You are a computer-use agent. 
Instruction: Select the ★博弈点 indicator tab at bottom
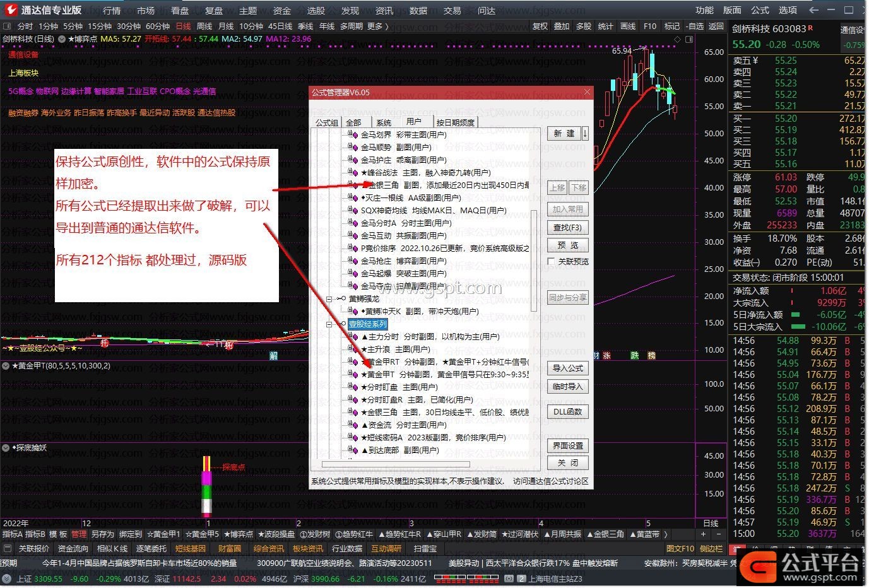(239, 534)
